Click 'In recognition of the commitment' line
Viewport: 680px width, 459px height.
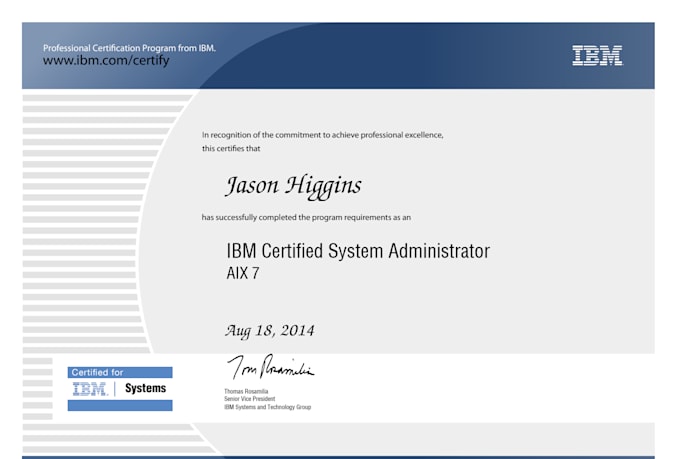click(322, 135)
